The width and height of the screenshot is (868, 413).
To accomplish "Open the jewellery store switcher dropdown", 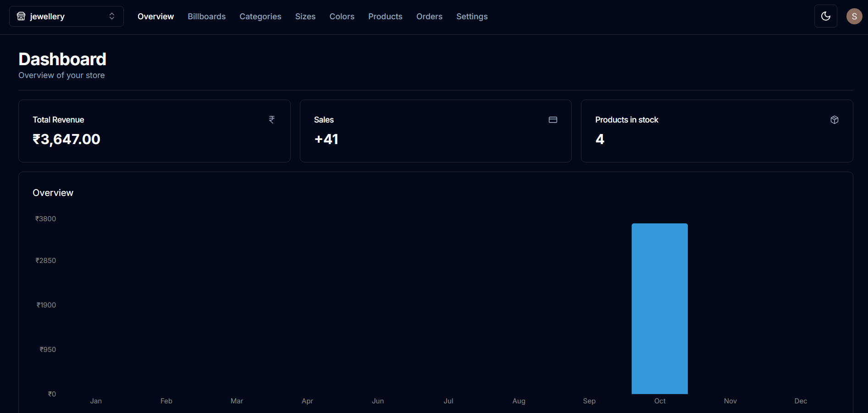I will [66, 17].
